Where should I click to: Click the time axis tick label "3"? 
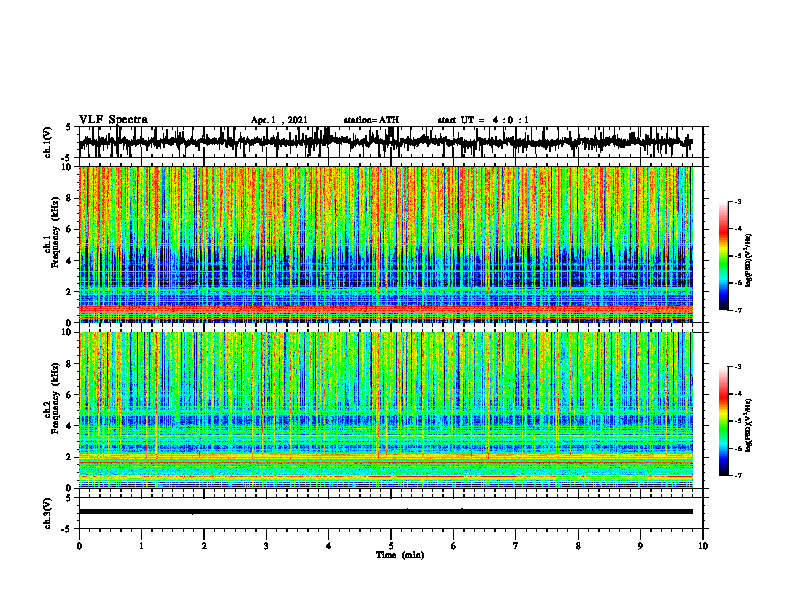point(266,546)
